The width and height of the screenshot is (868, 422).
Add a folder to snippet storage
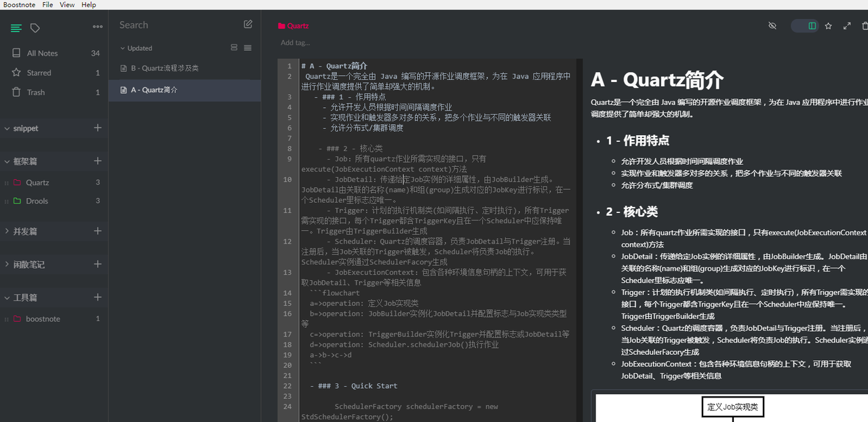(x=98, y=128)
